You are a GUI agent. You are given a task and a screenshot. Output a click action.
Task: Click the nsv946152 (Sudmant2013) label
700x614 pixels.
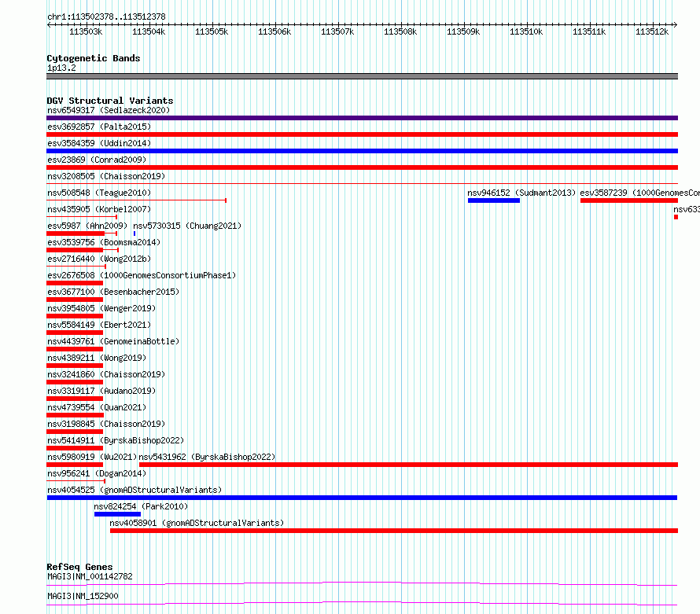coord(521,193)
